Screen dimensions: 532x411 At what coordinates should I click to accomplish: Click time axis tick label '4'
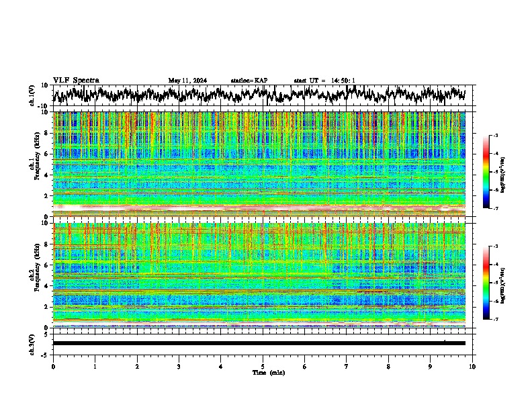pyautogui.click(x=221, y=367)
